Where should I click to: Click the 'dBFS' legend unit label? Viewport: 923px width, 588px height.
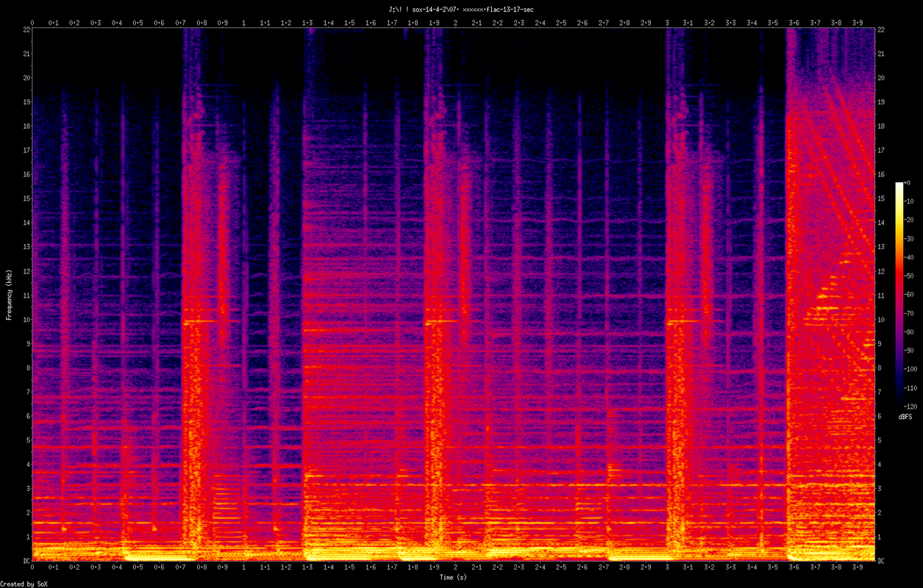pos(905,417)
